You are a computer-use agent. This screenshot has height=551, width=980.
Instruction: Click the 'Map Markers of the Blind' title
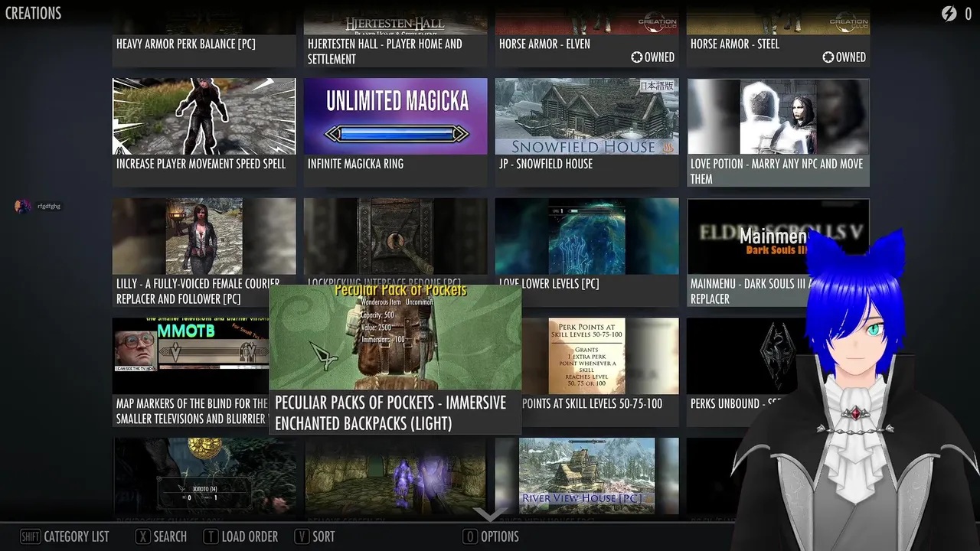192,411
